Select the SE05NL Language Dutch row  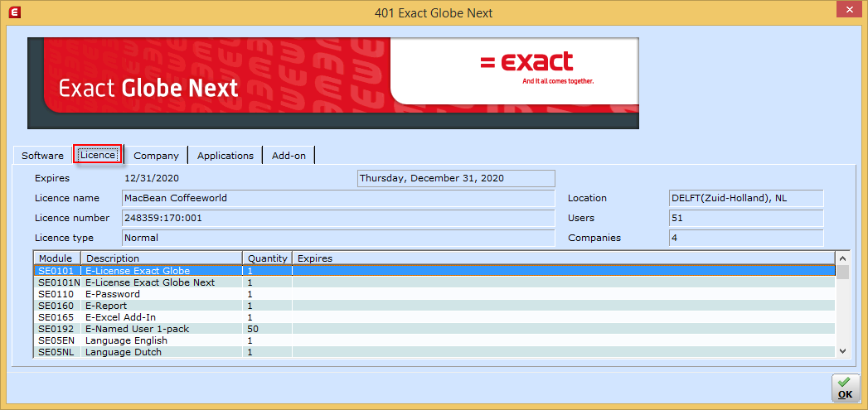tap(434, 352)
